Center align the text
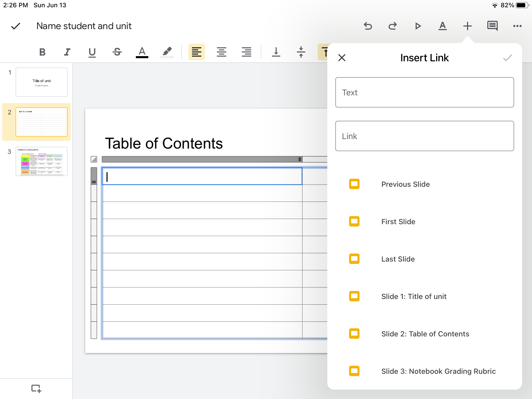 point(222,52)
